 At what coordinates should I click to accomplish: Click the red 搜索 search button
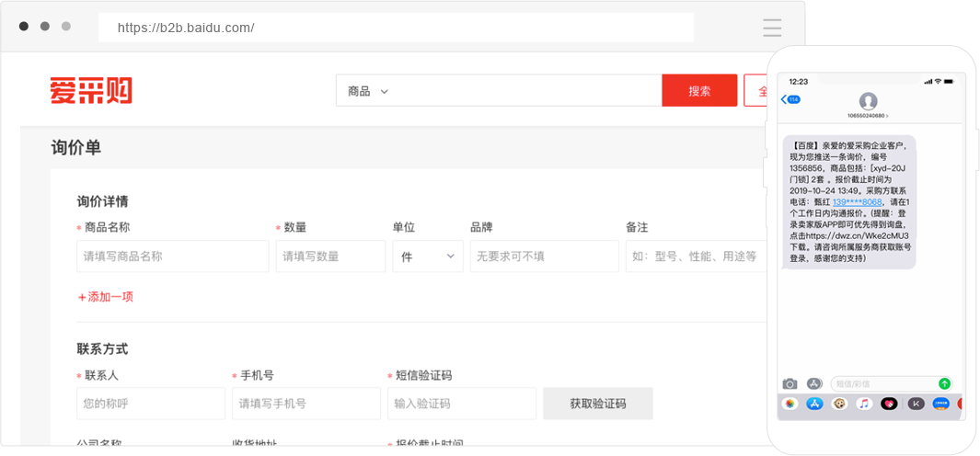click(x=699, y=91)
